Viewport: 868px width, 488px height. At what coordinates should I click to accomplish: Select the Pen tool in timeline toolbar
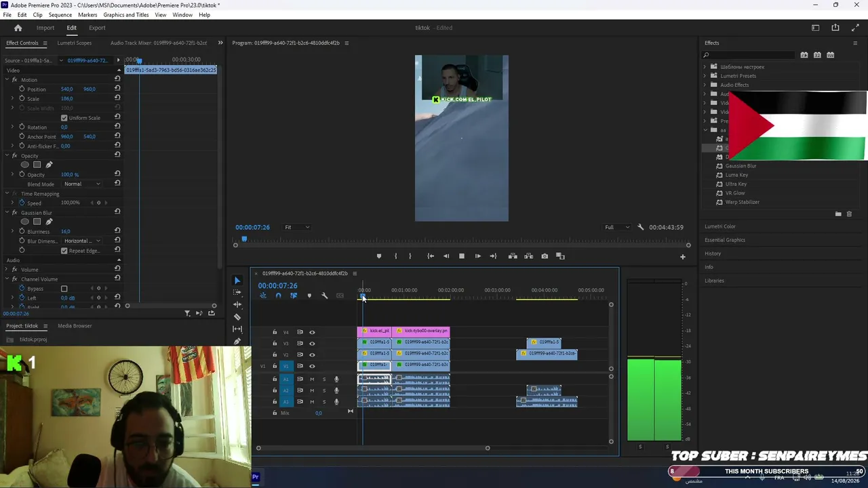pyautogui.click(x=237, y=341)
